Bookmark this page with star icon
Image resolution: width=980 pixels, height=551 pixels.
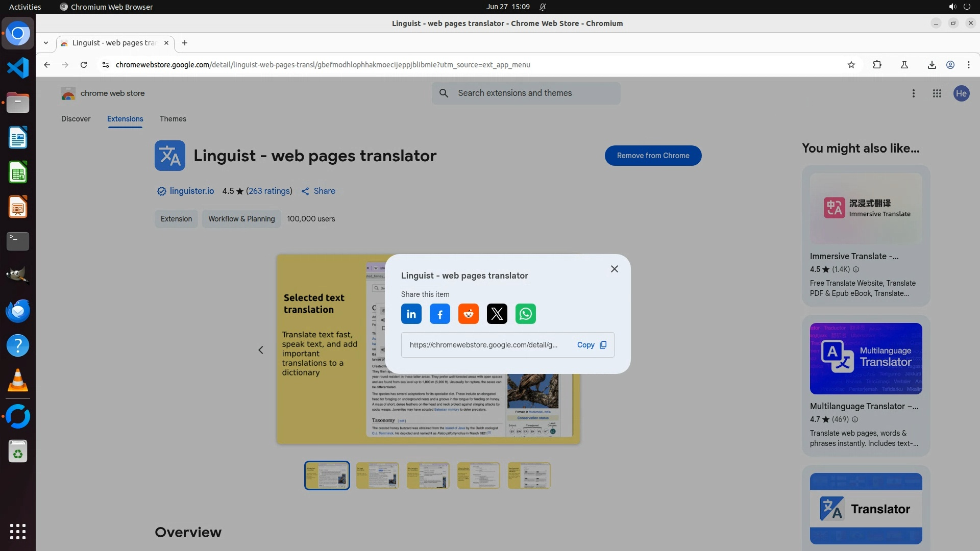coord(851,65)
